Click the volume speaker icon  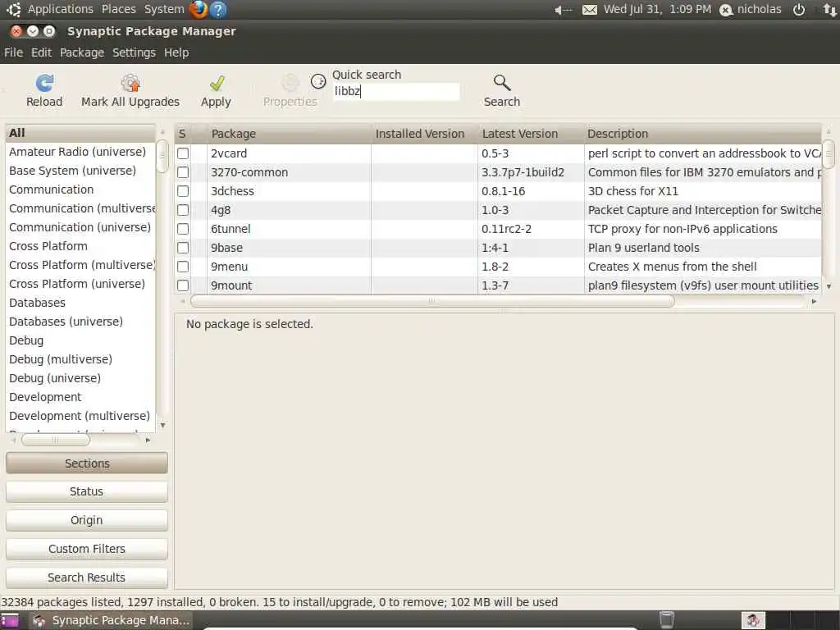pos(563,10)
